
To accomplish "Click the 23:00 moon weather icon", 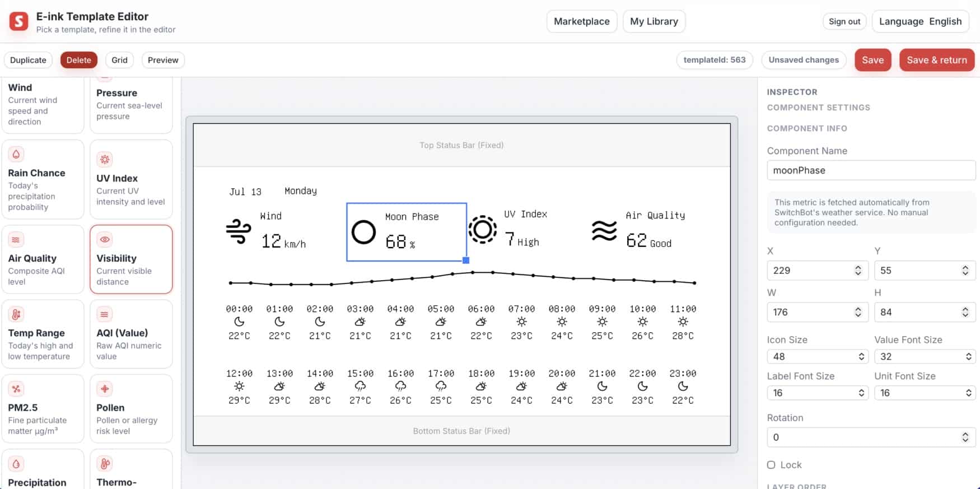I will [x=683, y=386].
